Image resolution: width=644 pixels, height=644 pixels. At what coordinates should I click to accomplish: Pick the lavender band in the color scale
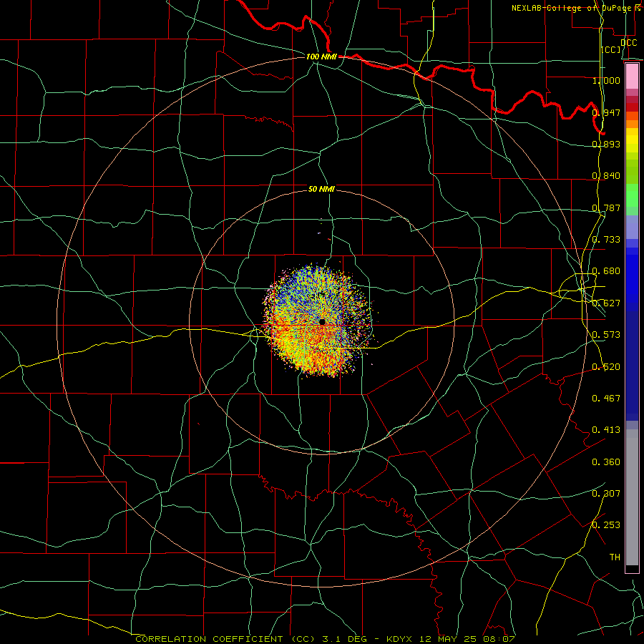(632, 227)
